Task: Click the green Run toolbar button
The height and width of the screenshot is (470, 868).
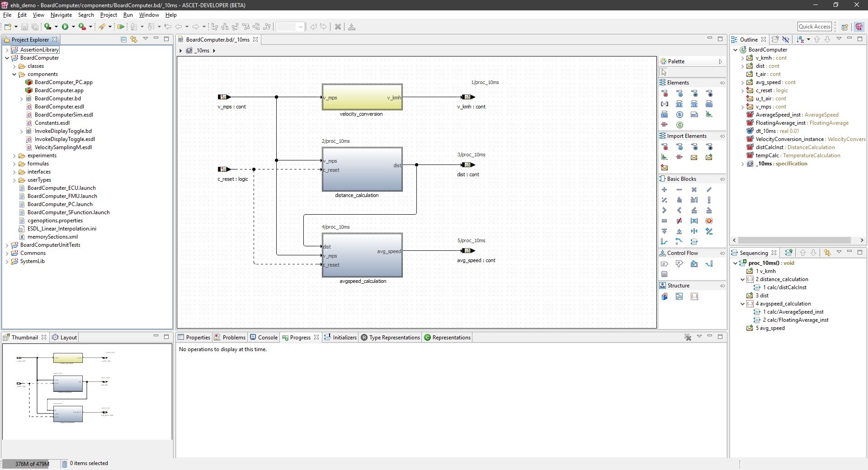Action: [x=65, y=27]
